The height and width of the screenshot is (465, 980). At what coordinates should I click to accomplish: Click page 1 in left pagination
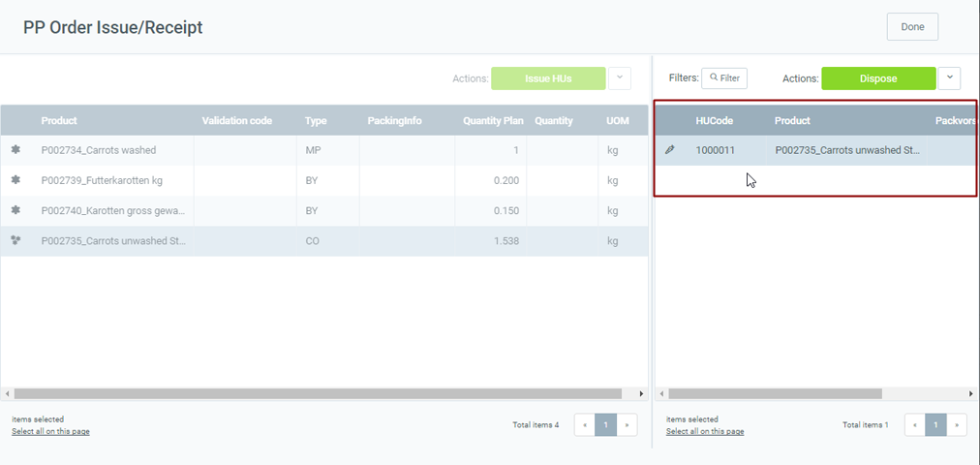coord(605,425)
